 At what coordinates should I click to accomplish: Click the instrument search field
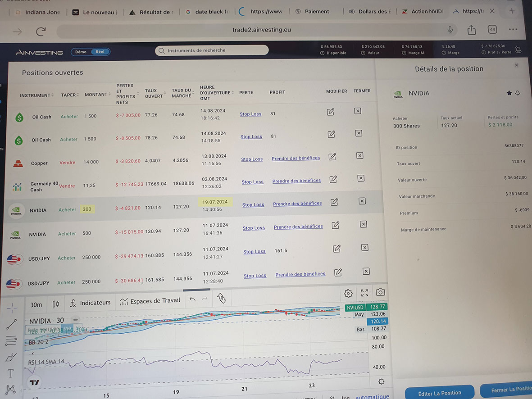pyautogui.click(x=212, y=50)
